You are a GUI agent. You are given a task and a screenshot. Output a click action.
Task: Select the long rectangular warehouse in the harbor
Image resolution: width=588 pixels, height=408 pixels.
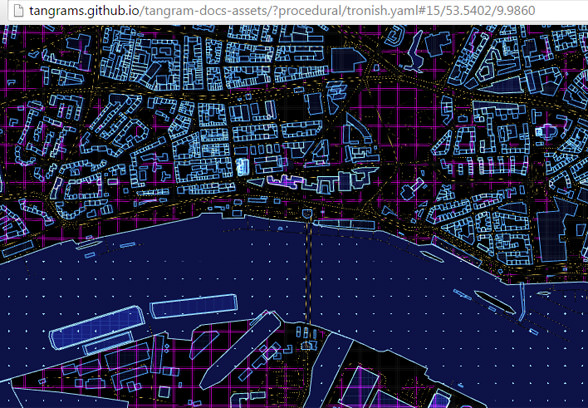click(x=194, y=306)
